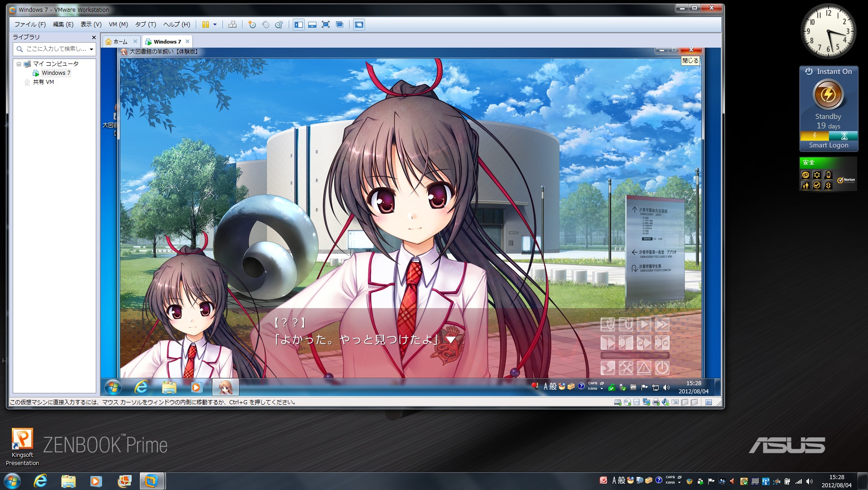The width and height of the screenshot is (868, 490).
Task: Open the game text backlog icon
Action: pos(626,324)
